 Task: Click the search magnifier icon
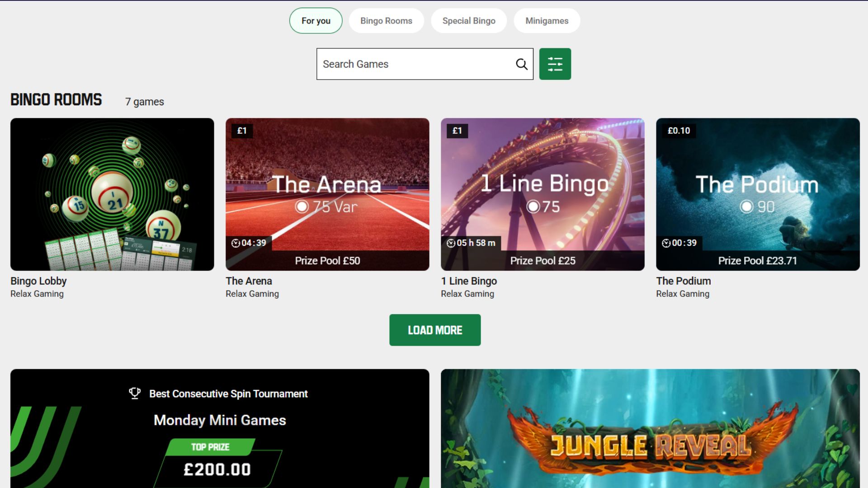[x=522, y=64]
